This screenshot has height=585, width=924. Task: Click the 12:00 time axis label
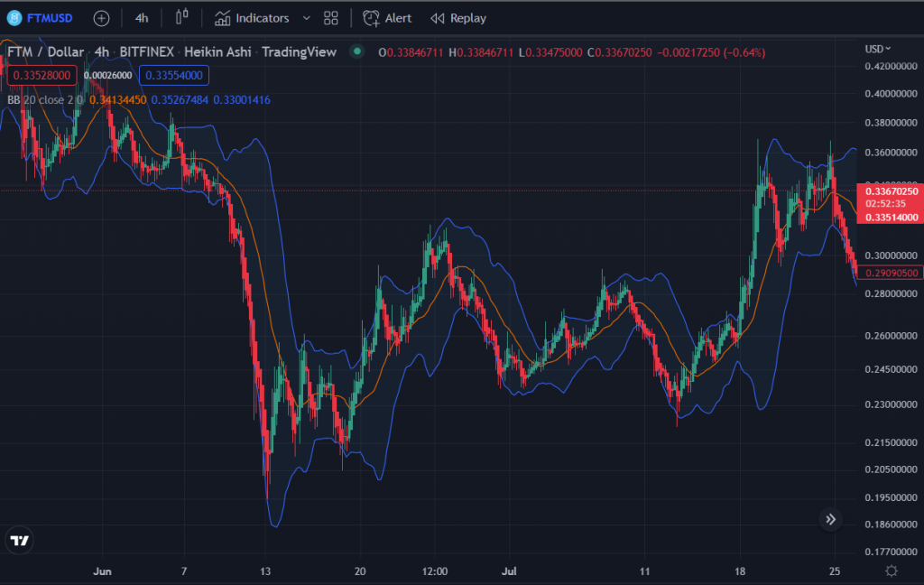point(435,571)
